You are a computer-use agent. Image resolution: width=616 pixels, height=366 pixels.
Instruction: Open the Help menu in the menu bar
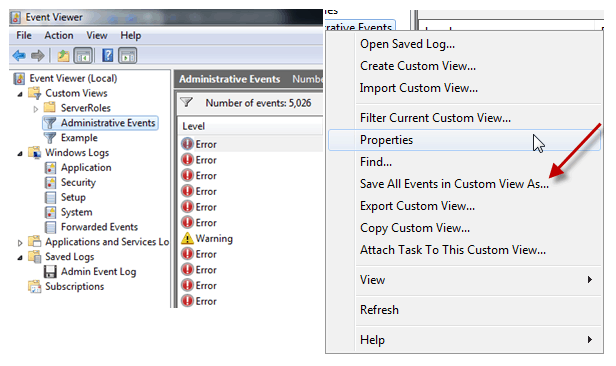pyautogui.click(x=130, y=35)
